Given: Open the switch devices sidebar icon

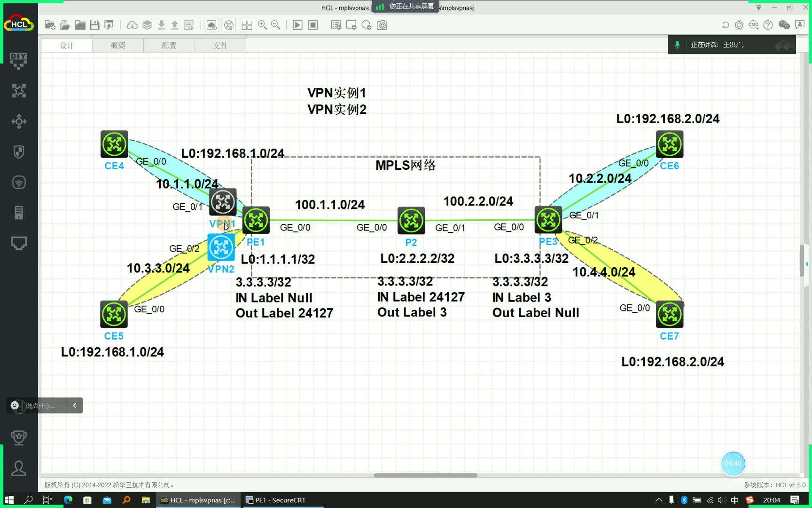Looking at the screenshot, I should click(x=19, y=121).
